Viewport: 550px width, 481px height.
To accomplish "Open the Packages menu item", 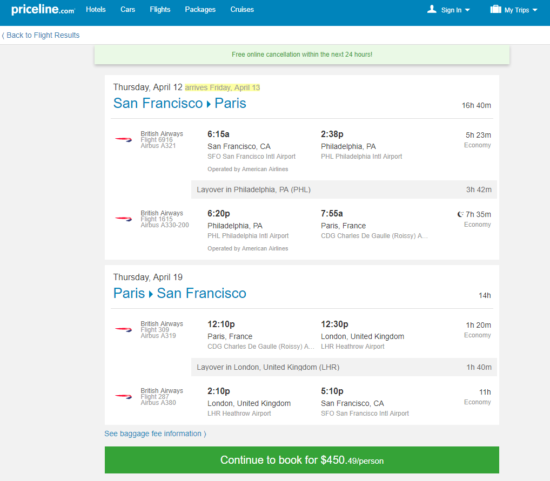I will [x=200, y=9].
